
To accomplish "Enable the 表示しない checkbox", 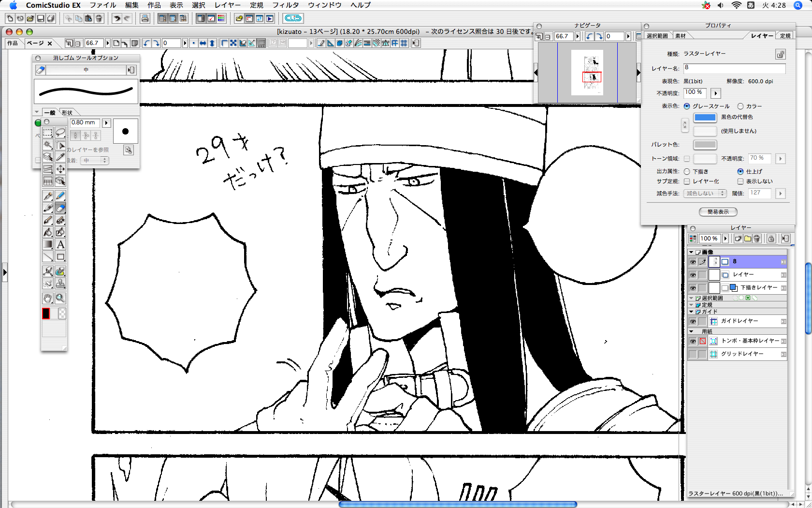I will click(x=740, y=181).
